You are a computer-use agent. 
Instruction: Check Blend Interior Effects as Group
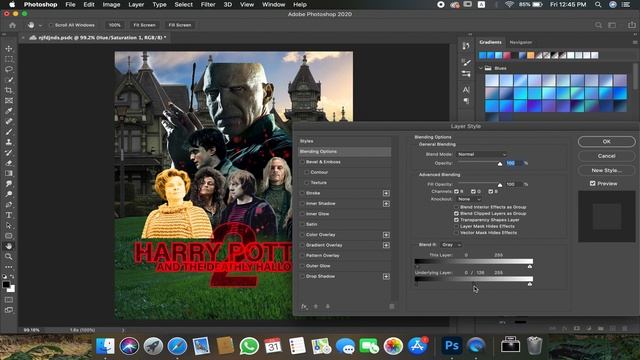tap(456, 207)
